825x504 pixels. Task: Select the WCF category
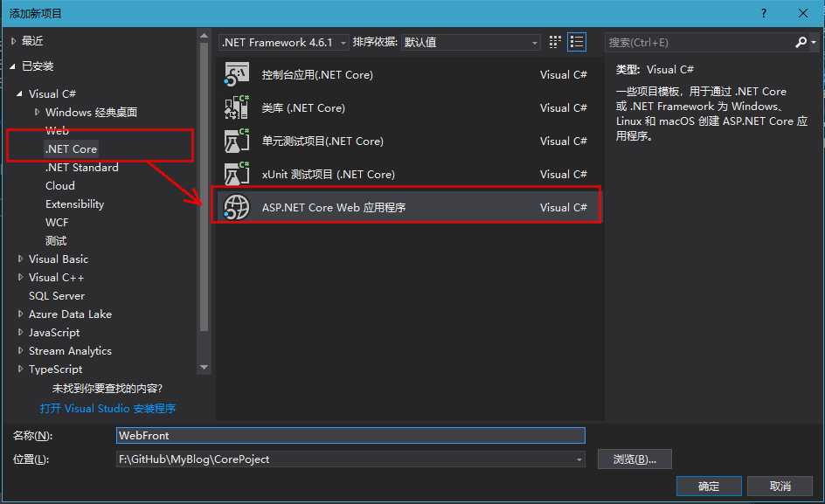pos(57,223)
